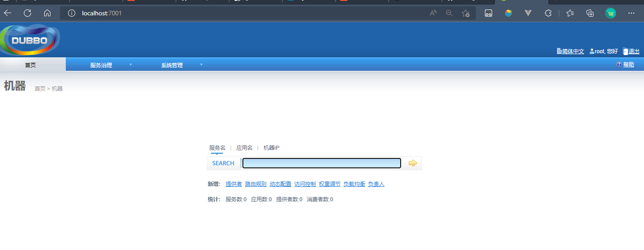Viewport: 644px width, 250px height.
Task: Submit search with the yellow arrow icon
Action: 413,163
